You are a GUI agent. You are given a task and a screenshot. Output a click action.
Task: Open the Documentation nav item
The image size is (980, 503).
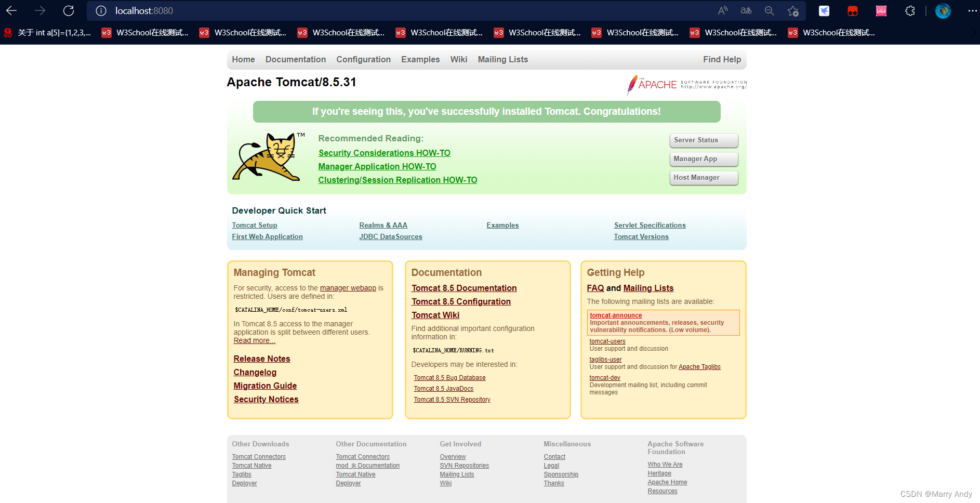(296, 60)
